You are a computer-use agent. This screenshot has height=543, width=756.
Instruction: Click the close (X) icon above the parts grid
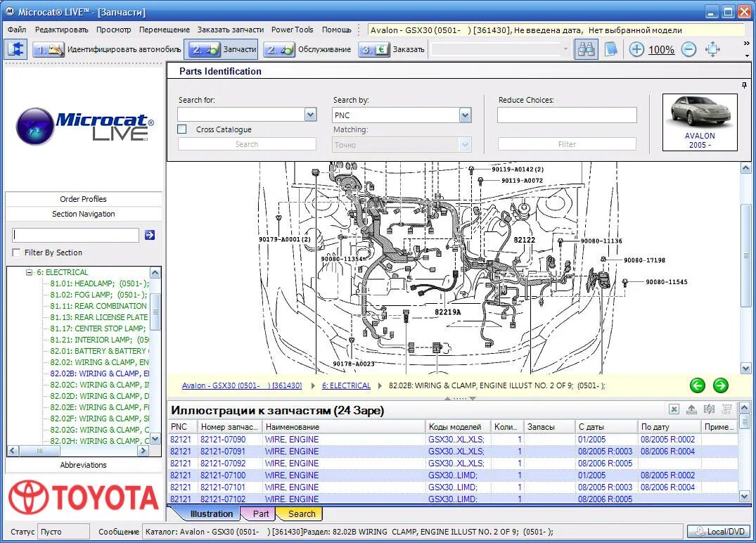[674, 409]
